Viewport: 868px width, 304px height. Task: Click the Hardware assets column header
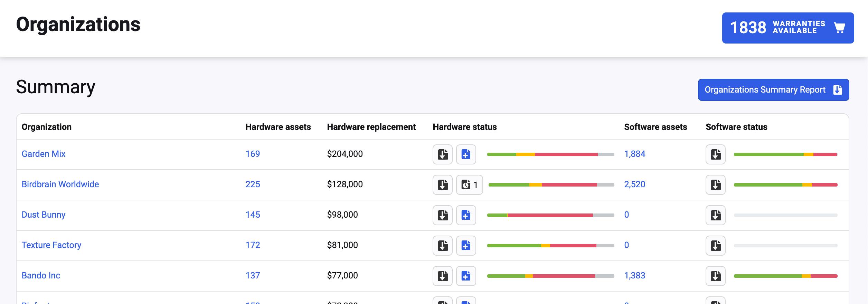click(278, 127)
